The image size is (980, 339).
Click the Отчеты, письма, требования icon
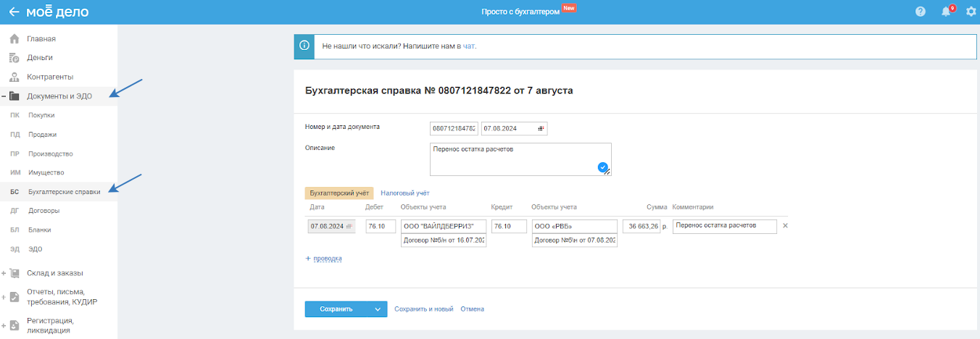pos(14,297)
